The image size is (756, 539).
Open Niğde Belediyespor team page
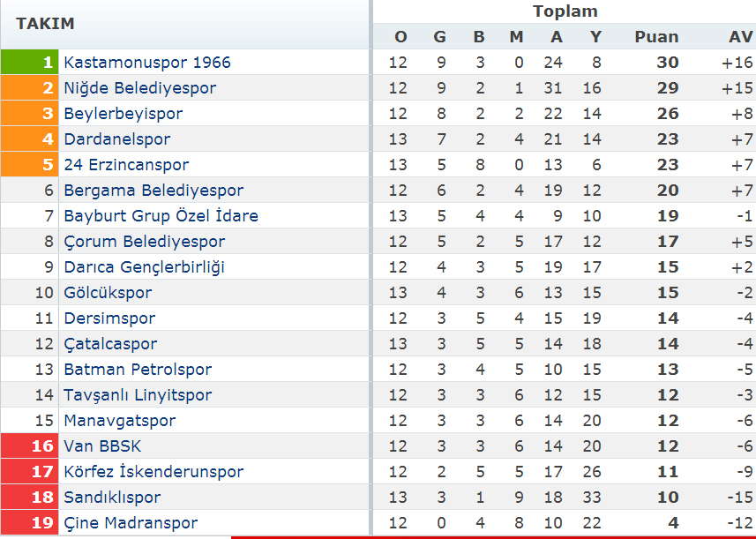[140, 88]
